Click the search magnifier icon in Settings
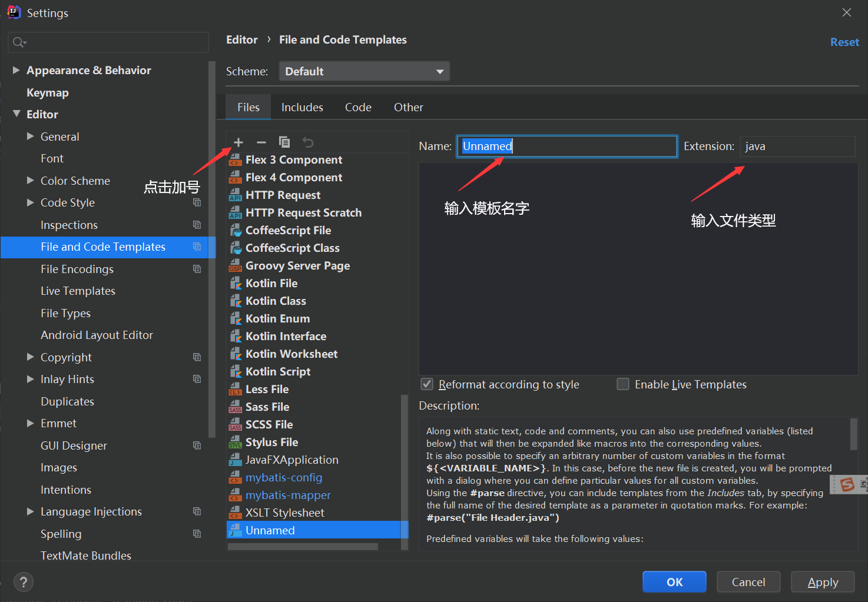The image size is (868, 602). [19, 42]
